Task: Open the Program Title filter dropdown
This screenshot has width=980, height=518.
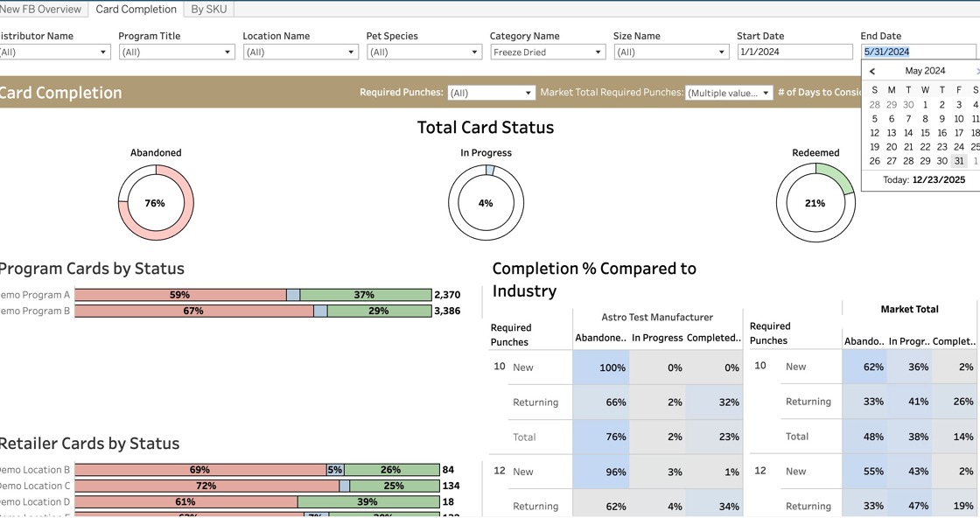Action: point(177,52)
